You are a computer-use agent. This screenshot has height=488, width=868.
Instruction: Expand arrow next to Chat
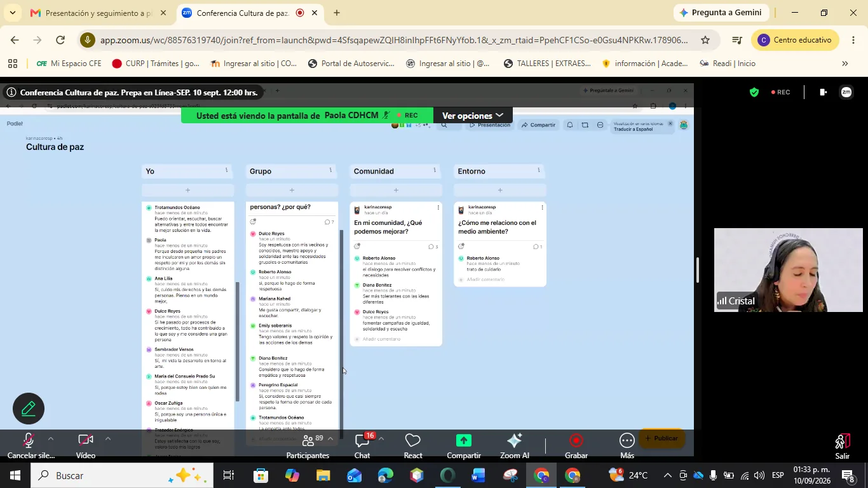381,438
